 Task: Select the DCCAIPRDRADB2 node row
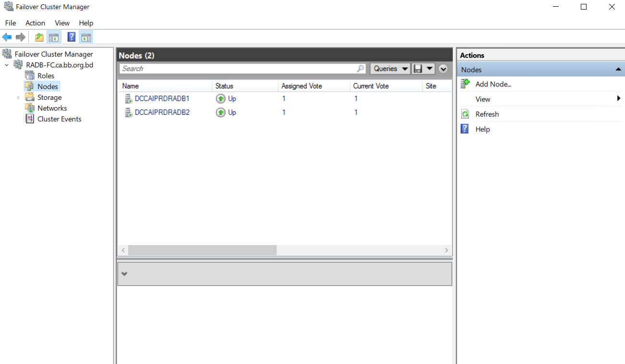(x=285, y=112)
